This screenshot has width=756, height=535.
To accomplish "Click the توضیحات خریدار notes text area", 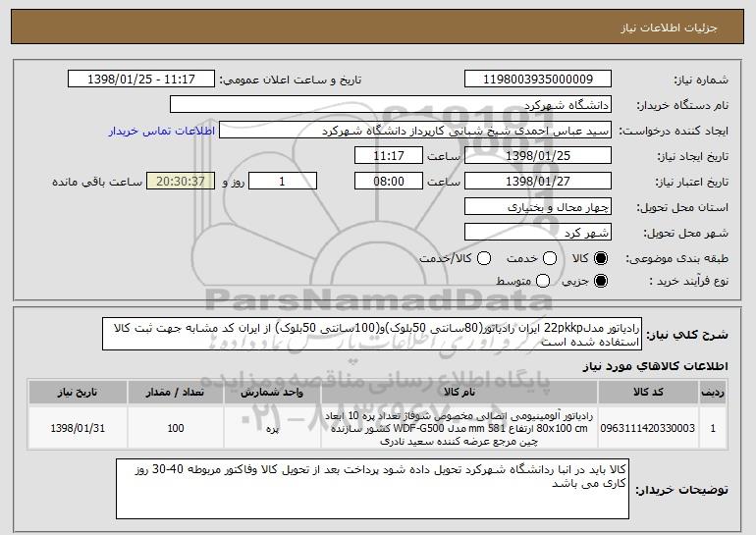I will 372,489.
